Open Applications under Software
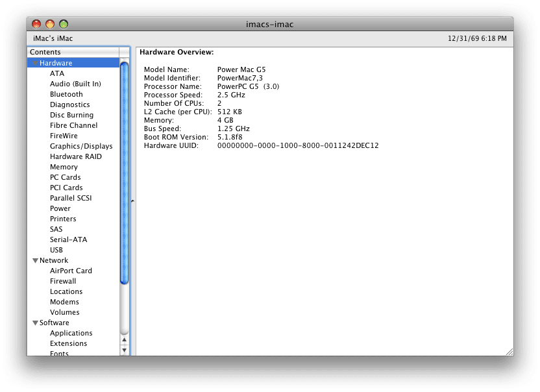This screenshot has width=540, height=392. coord(71,333)
